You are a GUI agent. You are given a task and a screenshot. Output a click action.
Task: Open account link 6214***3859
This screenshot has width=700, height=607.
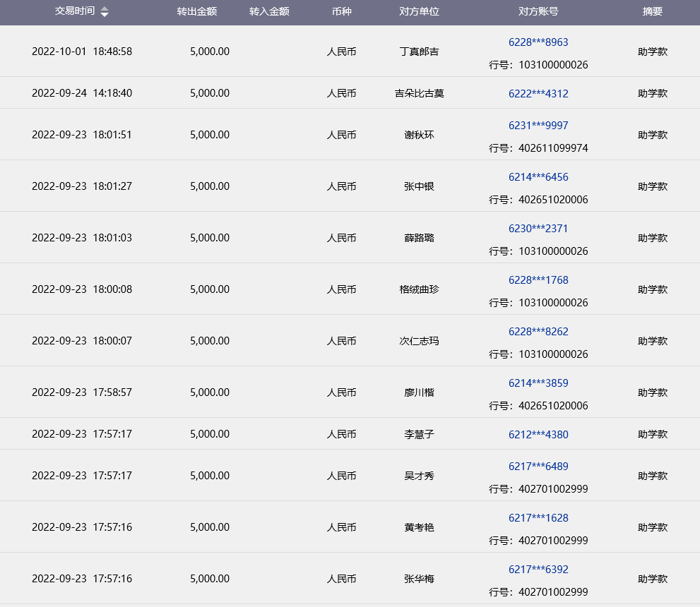click(538, 383)
